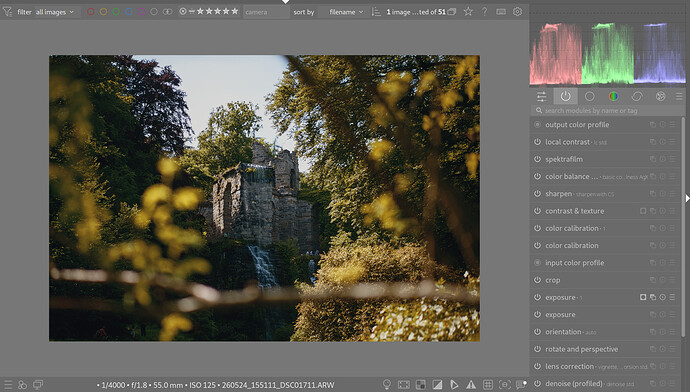Toggle the gray unlabeled color filter
This screenshot has width=690, height=392.
point(154,12)
